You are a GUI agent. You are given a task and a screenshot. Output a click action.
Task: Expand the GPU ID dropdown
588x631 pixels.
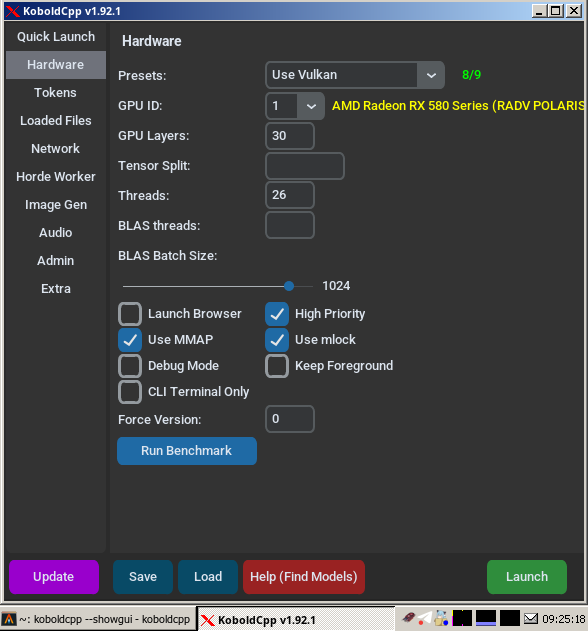(295, 106)
